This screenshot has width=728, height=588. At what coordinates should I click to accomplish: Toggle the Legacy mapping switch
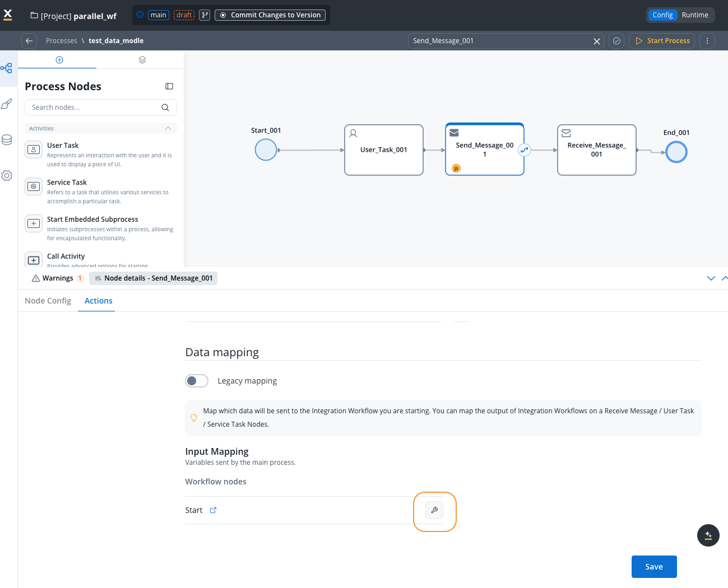pyautogui.click(x=197, y=381)
